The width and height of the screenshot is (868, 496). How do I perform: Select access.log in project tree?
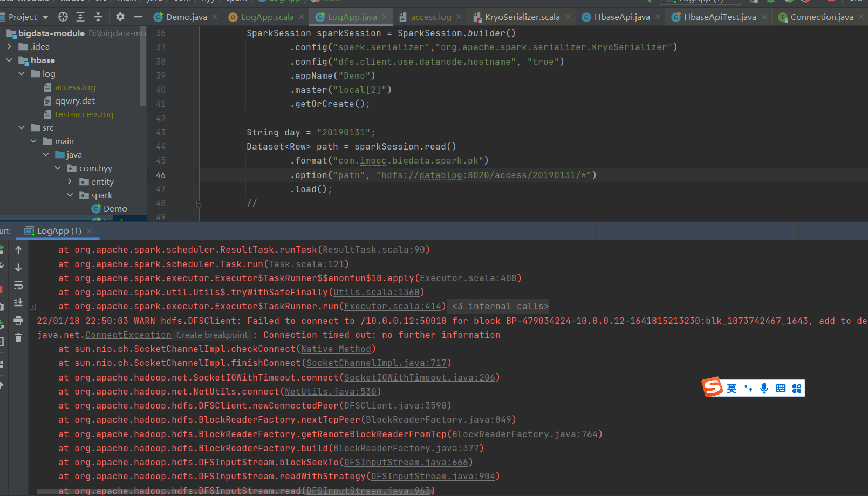tap(75, 87)
